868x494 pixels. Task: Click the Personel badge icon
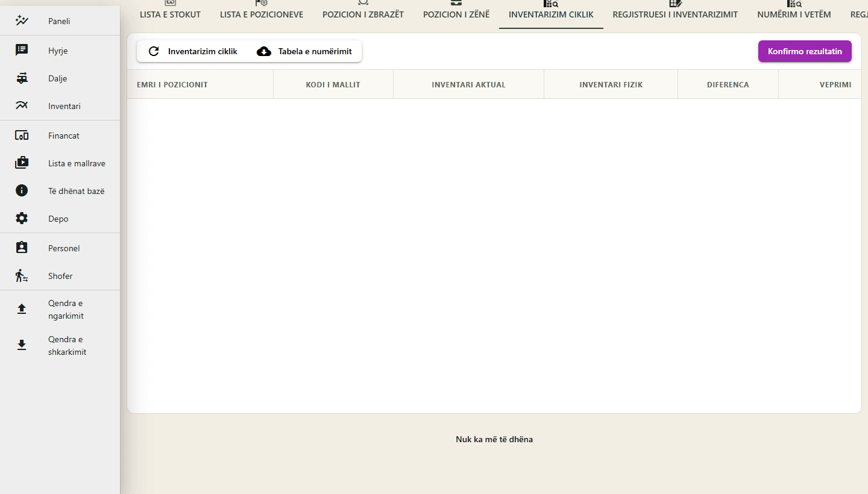(x=22, y=248)
